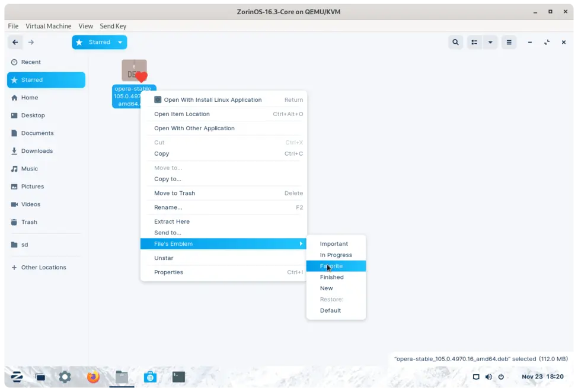
Task: Open view options dropdown arrow
Action: (490, 42)
